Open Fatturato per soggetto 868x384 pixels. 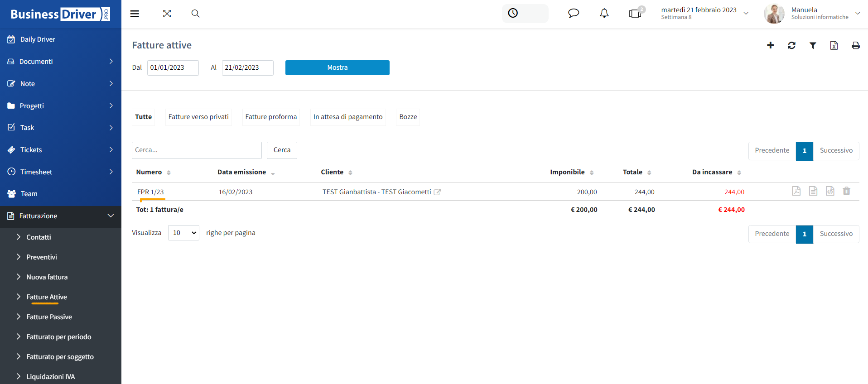(61, 357)
